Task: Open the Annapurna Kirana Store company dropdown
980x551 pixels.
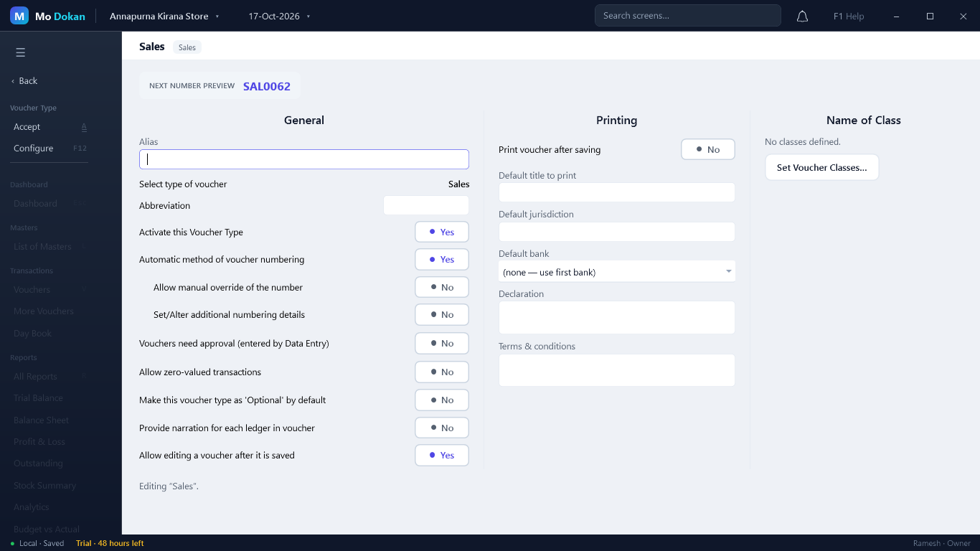Action: [164, 16]
